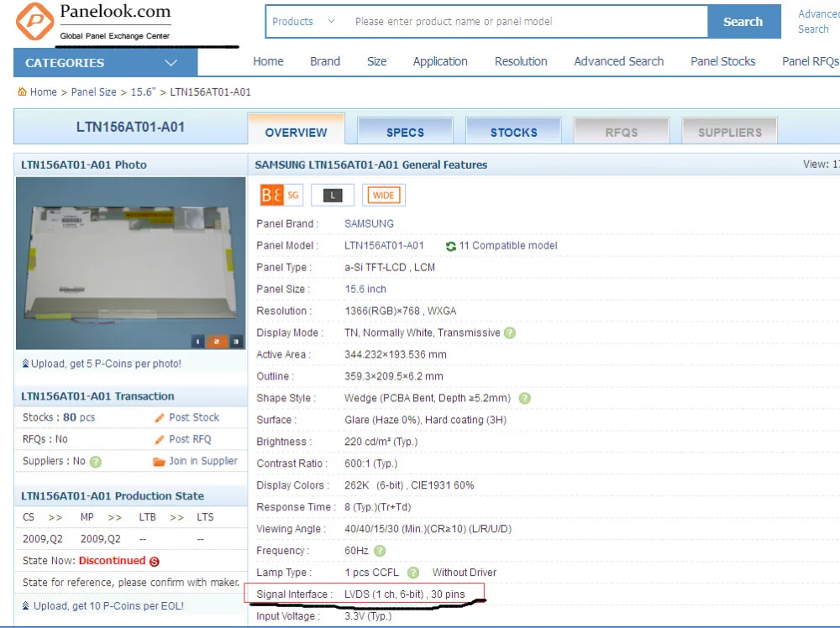Open the Home nav menu
Image resolution: width=840 pixels, height=628 pixels.
[x=268, y=61]
